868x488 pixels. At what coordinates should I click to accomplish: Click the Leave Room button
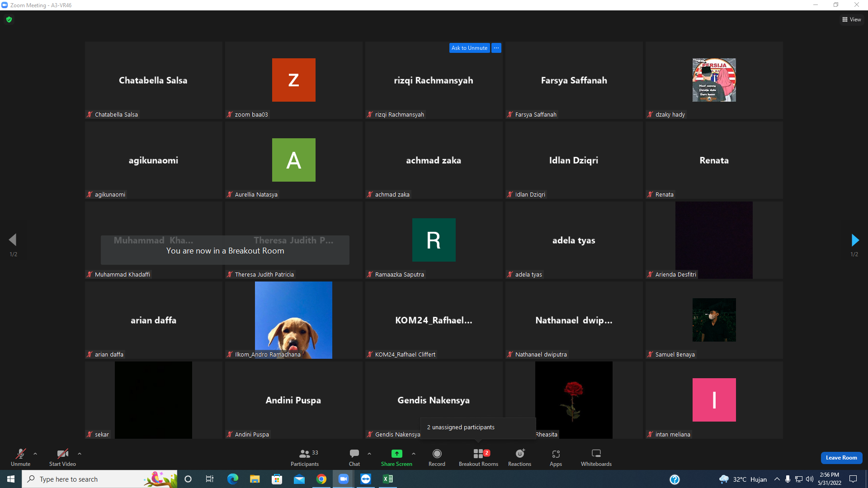click(x=841, y=458)
